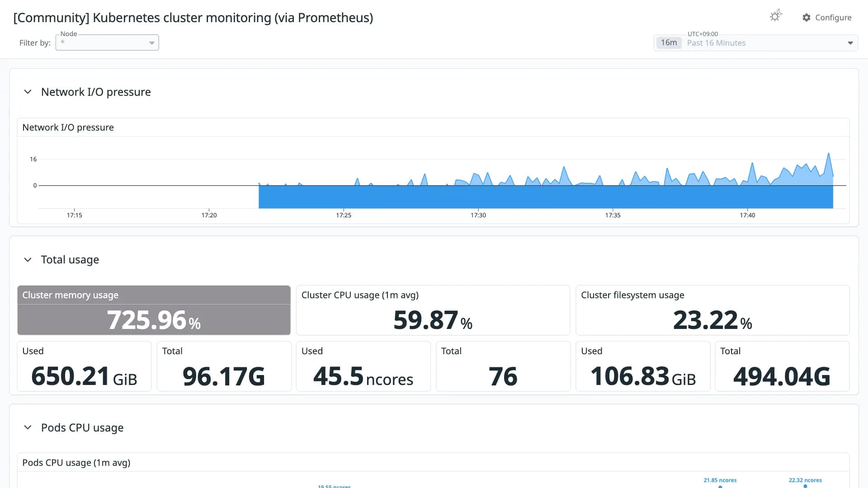Screen dimensions: 868x488
Task: Click the 17:35 tick on the network chart
Action: tap(613, 215)
